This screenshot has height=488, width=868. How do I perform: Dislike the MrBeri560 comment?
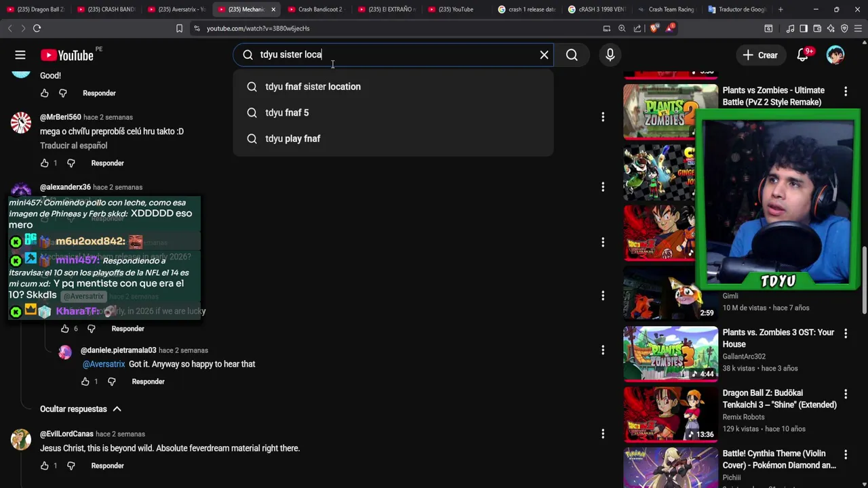[x=71, y=163]
